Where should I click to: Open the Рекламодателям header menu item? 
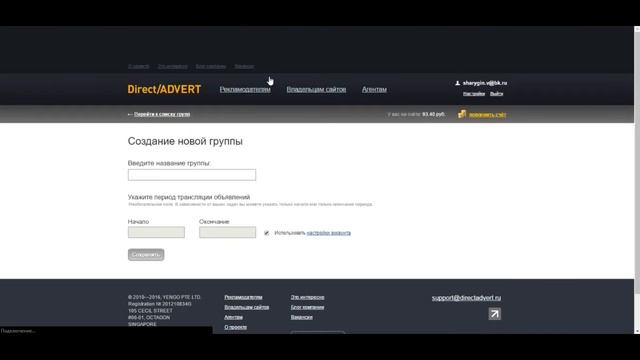pos(245,89)
